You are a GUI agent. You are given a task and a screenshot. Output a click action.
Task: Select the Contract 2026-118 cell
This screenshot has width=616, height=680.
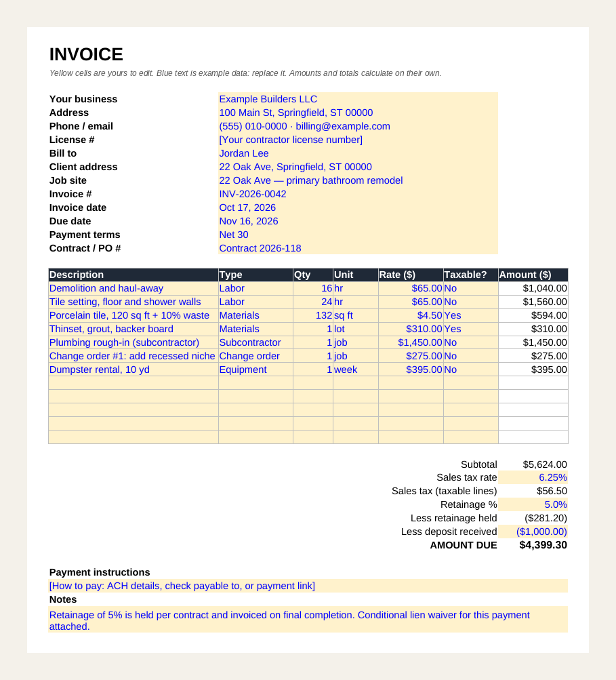click(x=358, y=248)
